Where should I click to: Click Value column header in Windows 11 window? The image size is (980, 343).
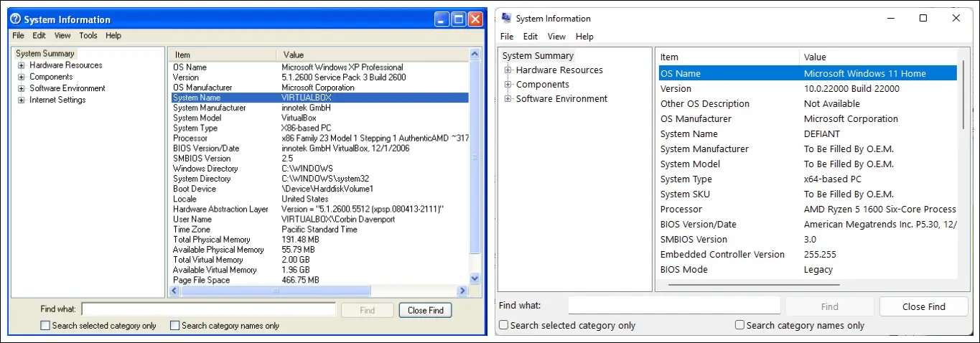point(878,57)
